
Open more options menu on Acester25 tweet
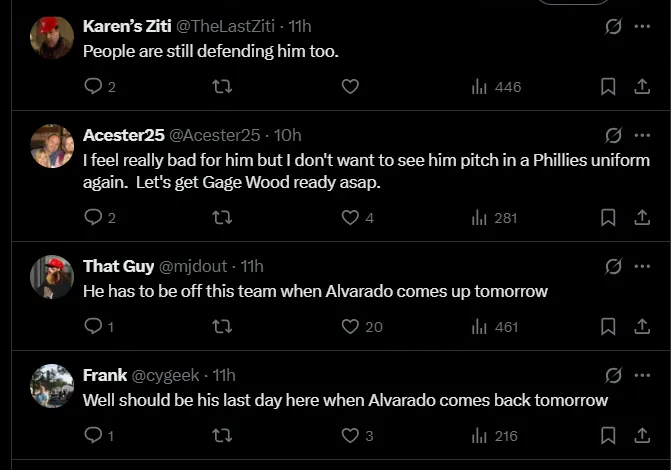tap(642, 135)
